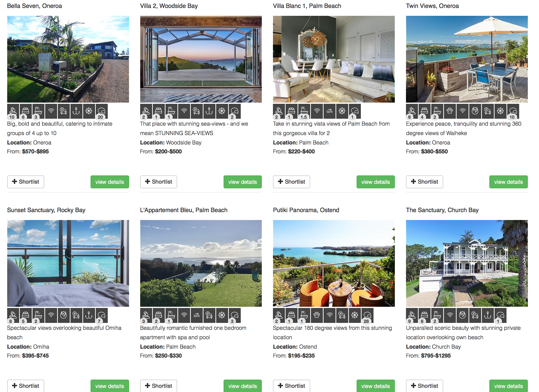539x392 pixels.
Task: View details for The Sanctuary, Church Bay
Action: (x=508, y=386)
